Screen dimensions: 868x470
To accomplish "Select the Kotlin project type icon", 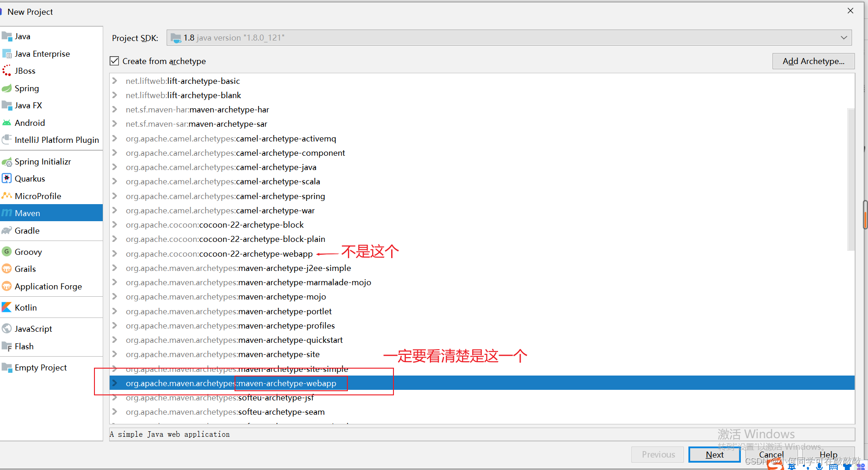I will point(6,307).
